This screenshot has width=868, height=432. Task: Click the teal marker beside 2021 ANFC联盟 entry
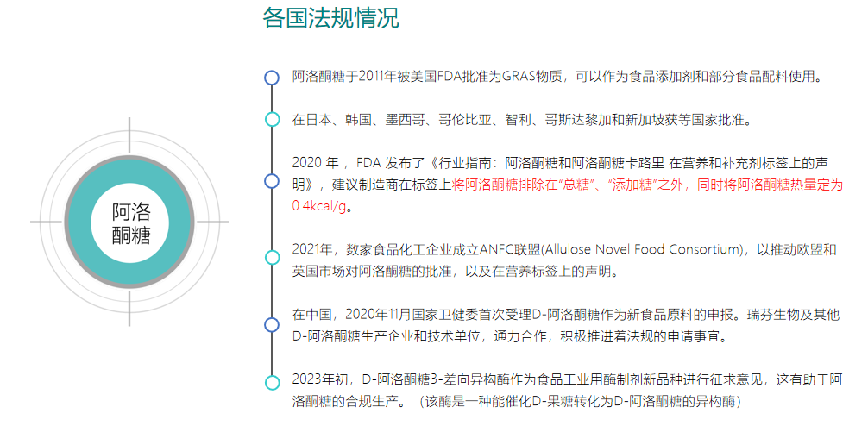[272, 257]
